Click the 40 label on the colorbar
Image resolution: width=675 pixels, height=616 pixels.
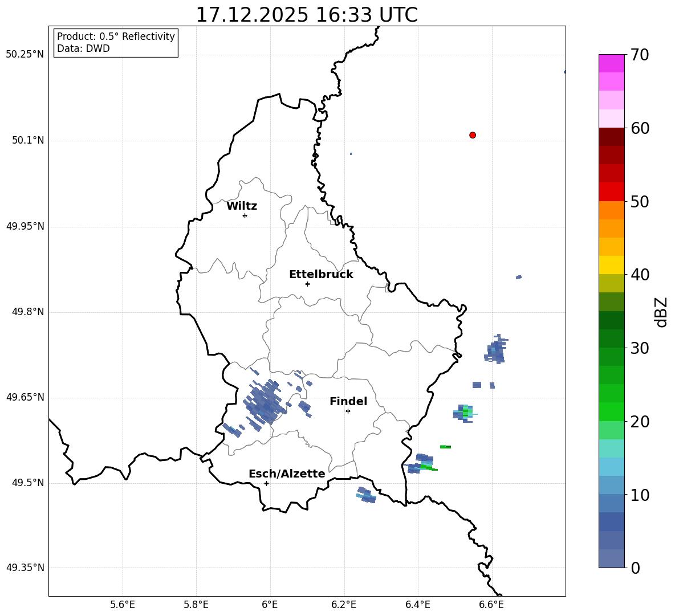pyautogui.click(x=639, y=275)
